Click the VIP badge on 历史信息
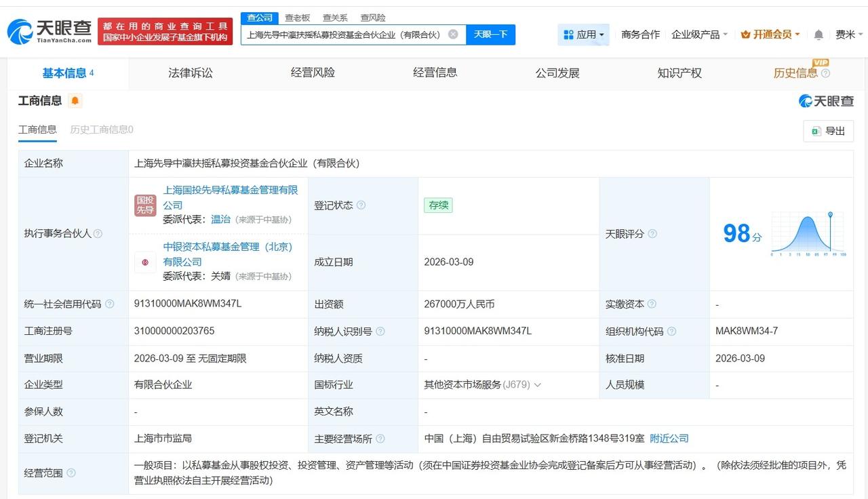This screenshot has height=499, width=868. pos(821,64)
